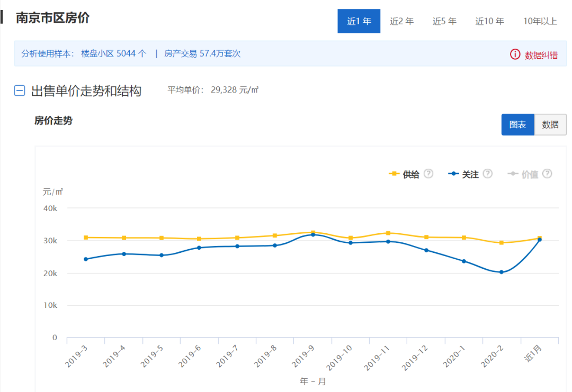
Task: Click the 关注 data point at 2019-6
Action: point(199,248)
